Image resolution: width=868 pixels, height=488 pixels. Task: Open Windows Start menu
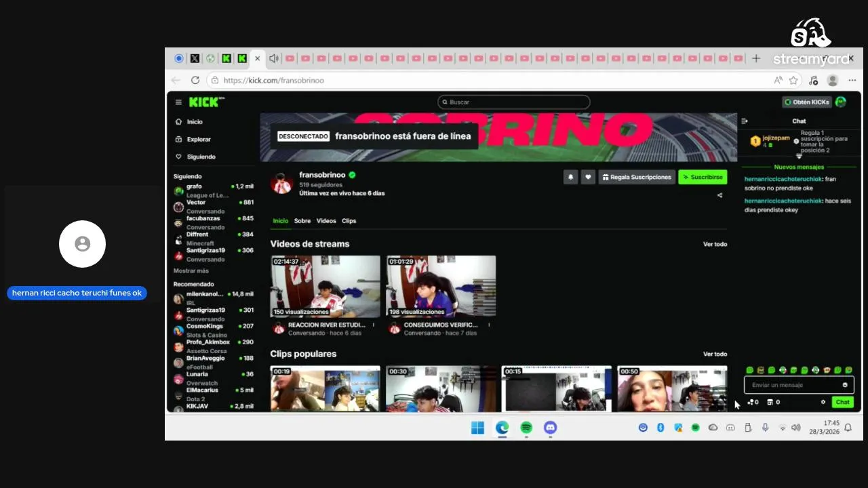(477, 428)
